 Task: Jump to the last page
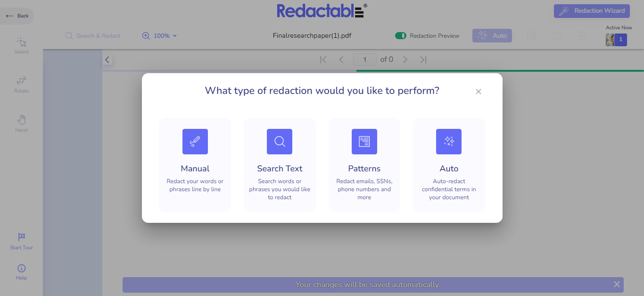[423, 59]
